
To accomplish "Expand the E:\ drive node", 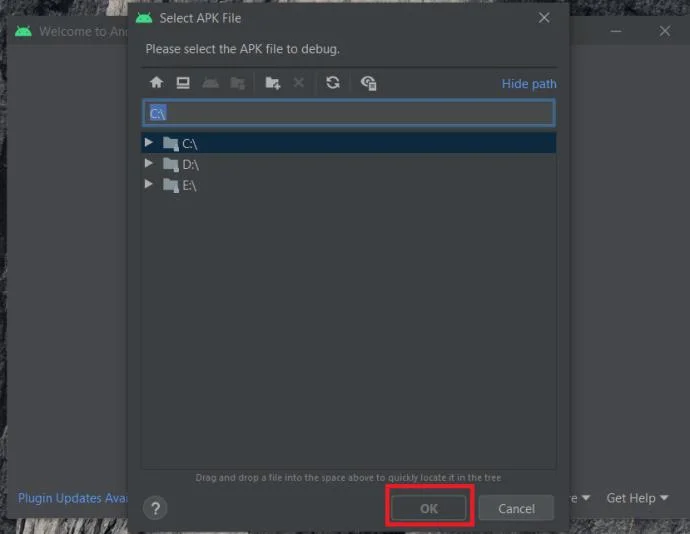I will (149, 184).
